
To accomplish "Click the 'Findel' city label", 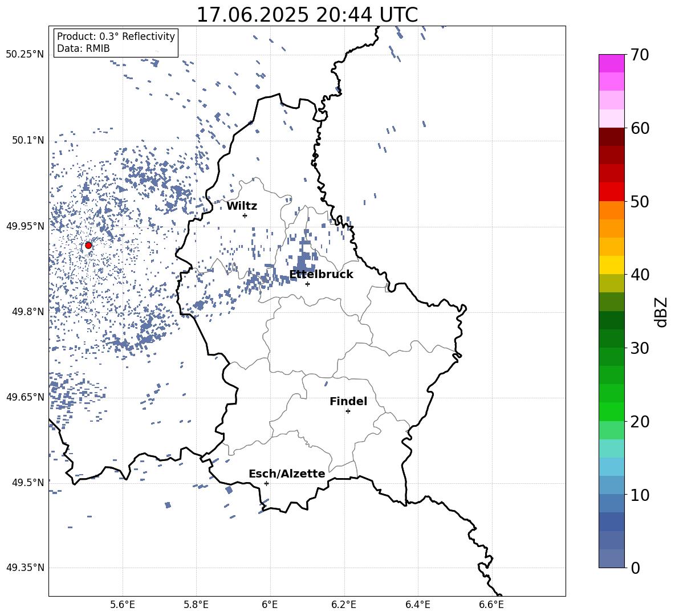I will tap(348, 401).
